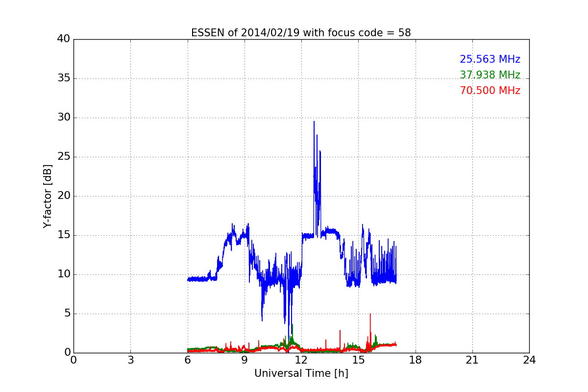Click the x-axis tick label 6
Image resolution: width=588 pixels, height=392 pixels.
[187, 360]
